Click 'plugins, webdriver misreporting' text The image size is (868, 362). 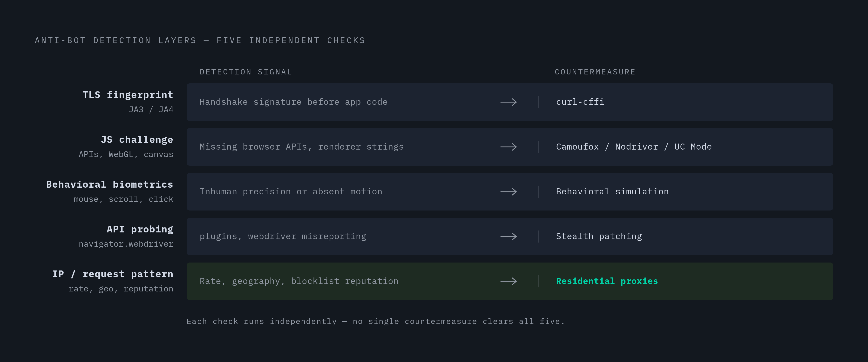click(x=283, y=236)
